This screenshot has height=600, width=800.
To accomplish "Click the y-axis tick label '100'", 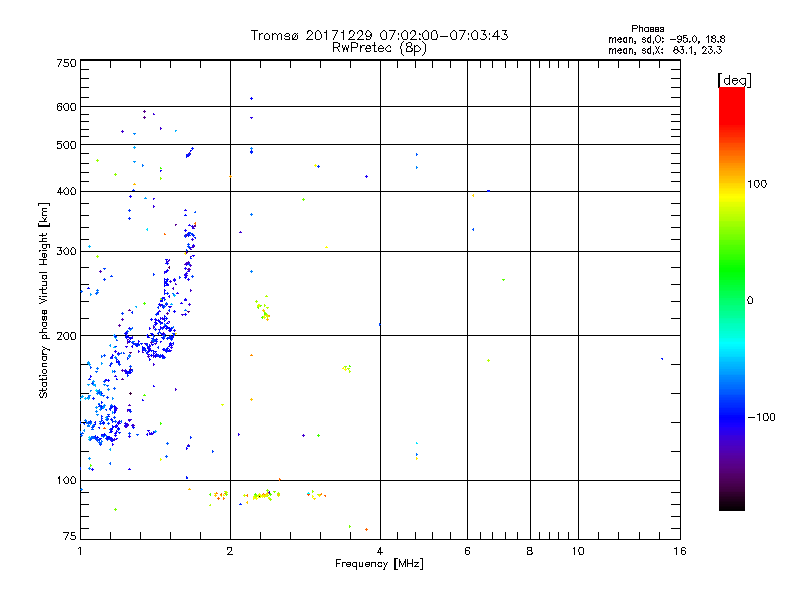I will coord(66,480).
